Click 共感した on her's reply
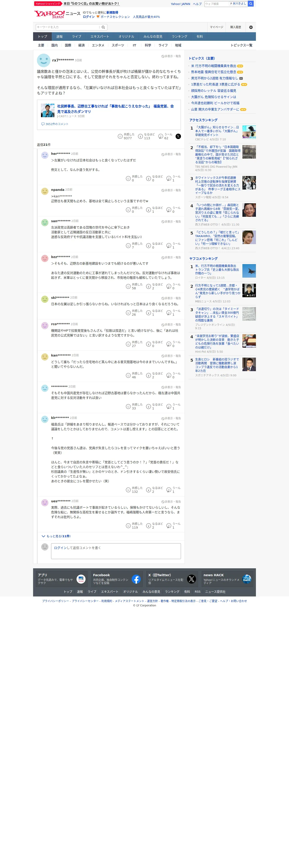289x868 pixels. pyautogui.click(x=134, y=178)
